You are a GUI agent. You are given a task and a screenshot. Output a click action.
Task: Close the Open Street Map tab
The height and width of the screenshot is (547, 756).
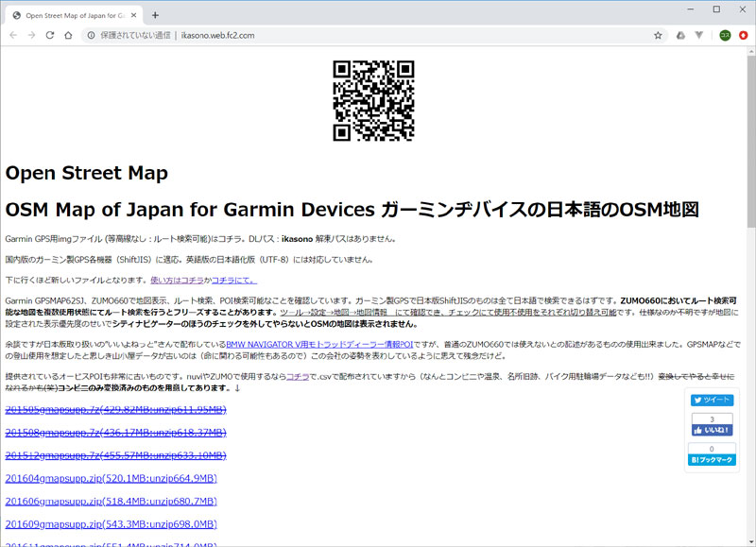click(133, 15)
